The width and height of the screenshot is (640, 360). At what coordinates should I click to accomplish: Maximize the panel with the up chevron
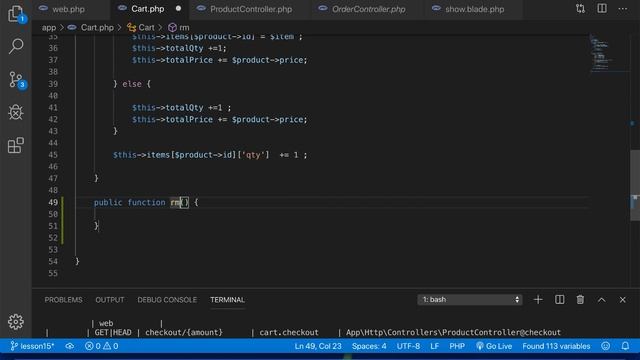pos(602,300)
